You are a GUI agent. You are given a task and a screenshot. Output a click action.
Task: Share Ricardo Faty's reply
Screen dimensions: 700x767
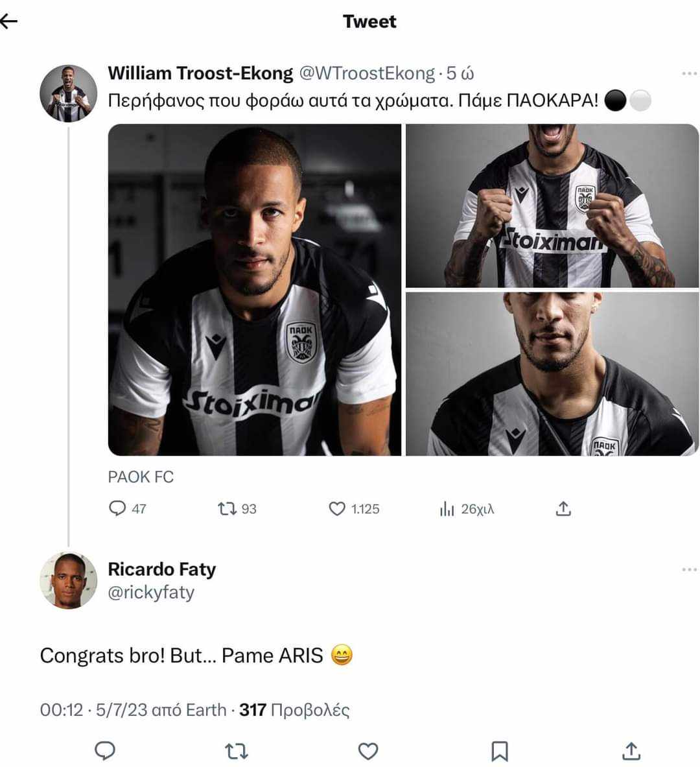pyautogui.click(x=631, y=751)
